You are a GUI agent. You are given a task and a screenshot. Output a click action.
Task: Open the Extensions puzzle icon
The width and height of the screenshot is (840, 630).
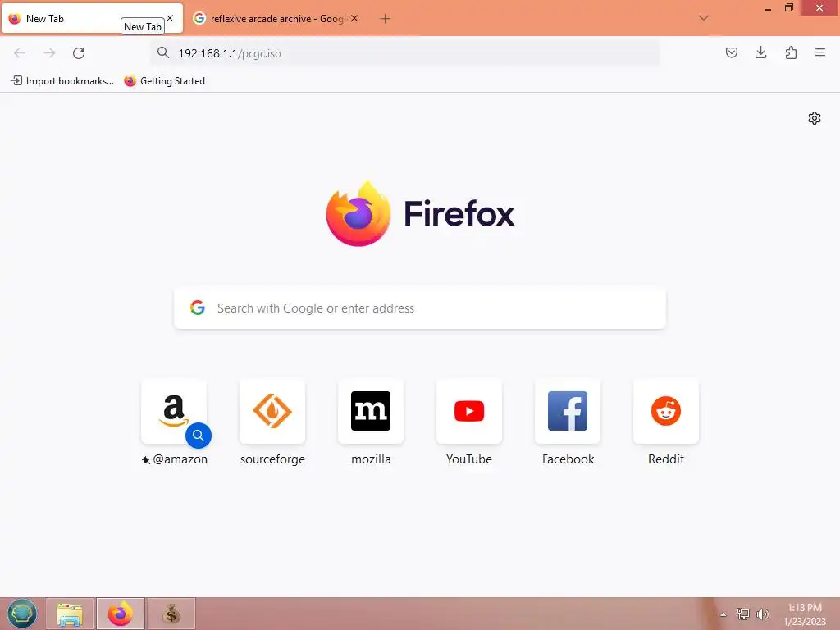[791, 52]
